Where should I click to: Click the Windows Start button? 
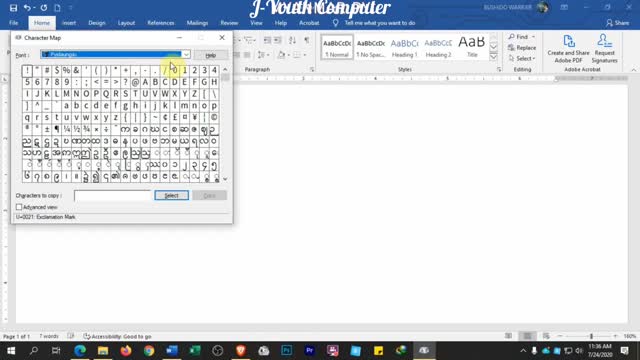pyautogui.click(x=11, y=350)
